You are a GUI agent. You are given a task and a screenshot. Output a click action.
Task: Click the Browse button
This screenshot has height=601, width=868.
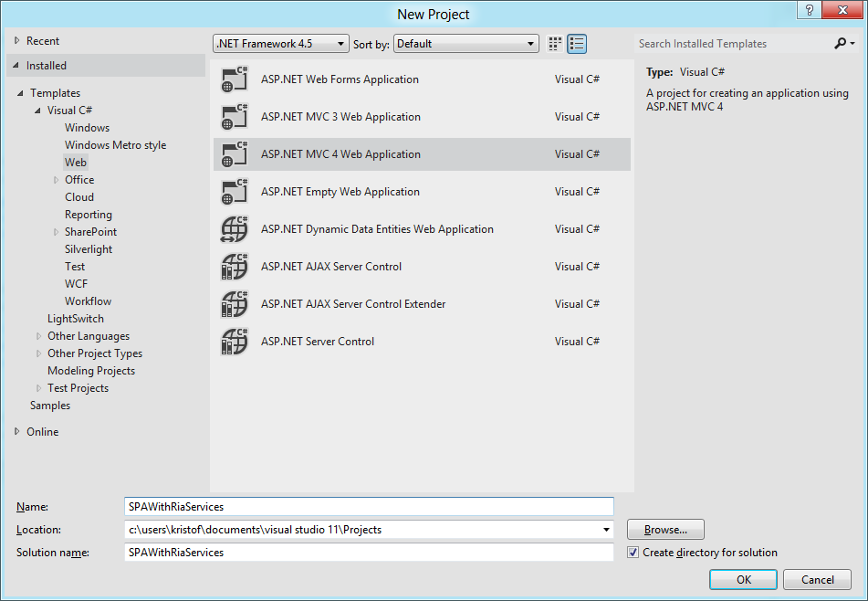[x=664, y=529]
